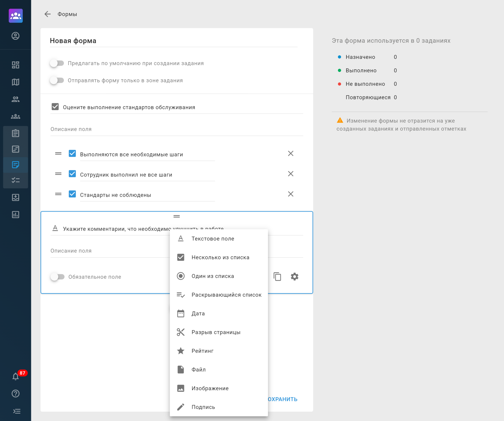Grab the drag handle atop the comment field card
The height and width of the screenshot is (421, 504).
click(x=177, y=216)
